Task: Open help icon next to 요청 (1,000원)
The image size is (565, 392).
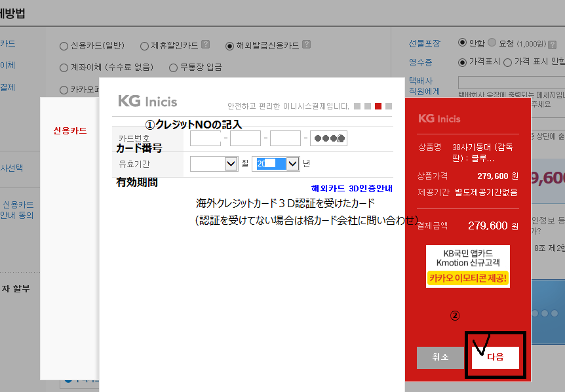Action: [552, 45]
